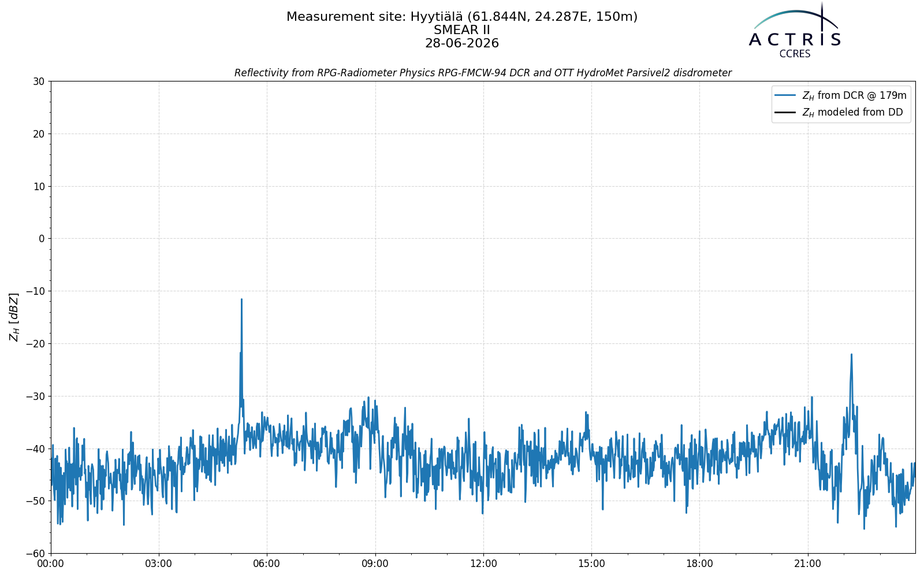Click the y-axis tick label '20'
Viewport: 924px width, 578px height.
[x=39, y=134]
